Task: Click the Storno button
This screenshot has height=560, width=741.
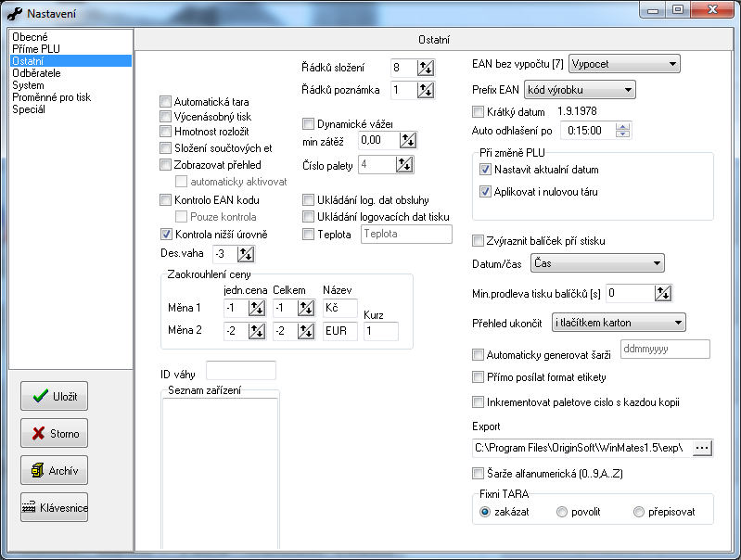Action: click(x=55, y=433)
